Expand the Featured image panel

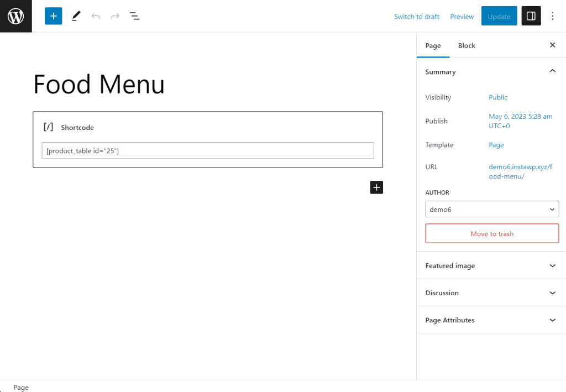(x=491, y=266)
